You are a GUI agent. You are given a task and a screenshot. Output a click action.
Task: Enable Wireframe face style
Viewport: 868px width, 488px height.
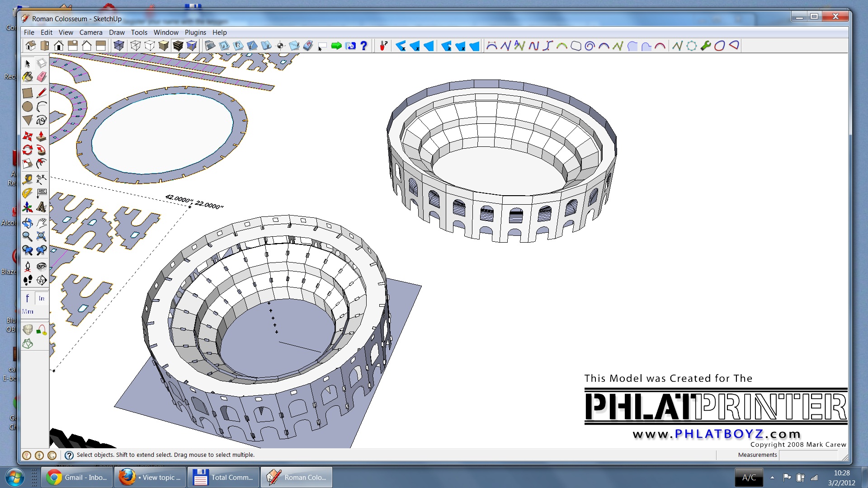(135, 46)
